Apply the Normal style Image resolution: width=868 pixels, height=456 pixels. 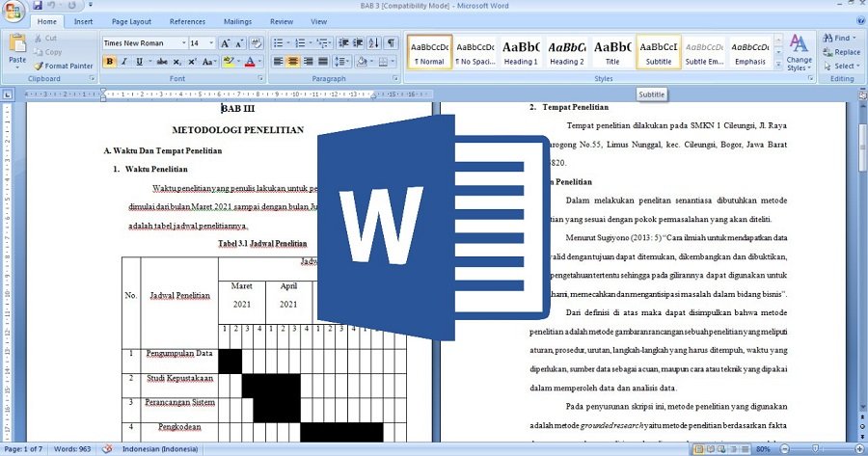click(x=429, y=52)
